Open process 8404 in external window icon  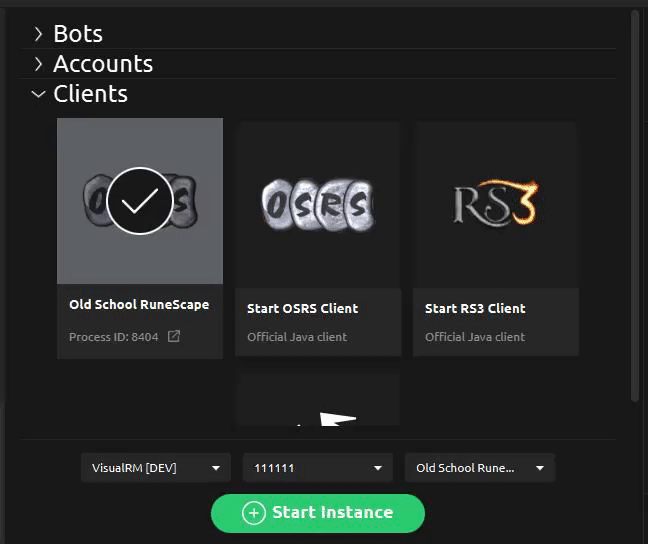pyautogui.click(x=174, y=336)
